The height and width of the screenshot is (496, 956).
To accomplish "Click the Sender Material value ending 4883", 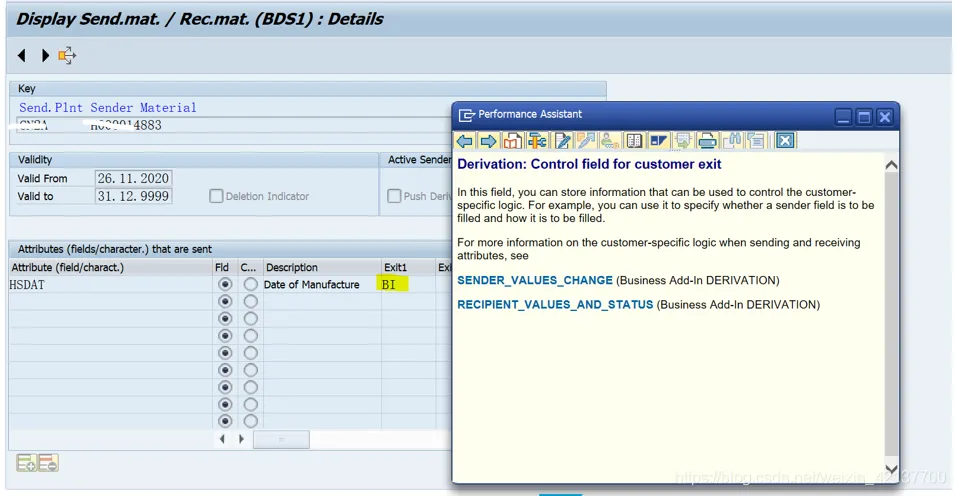I will (x=126, y=126).
